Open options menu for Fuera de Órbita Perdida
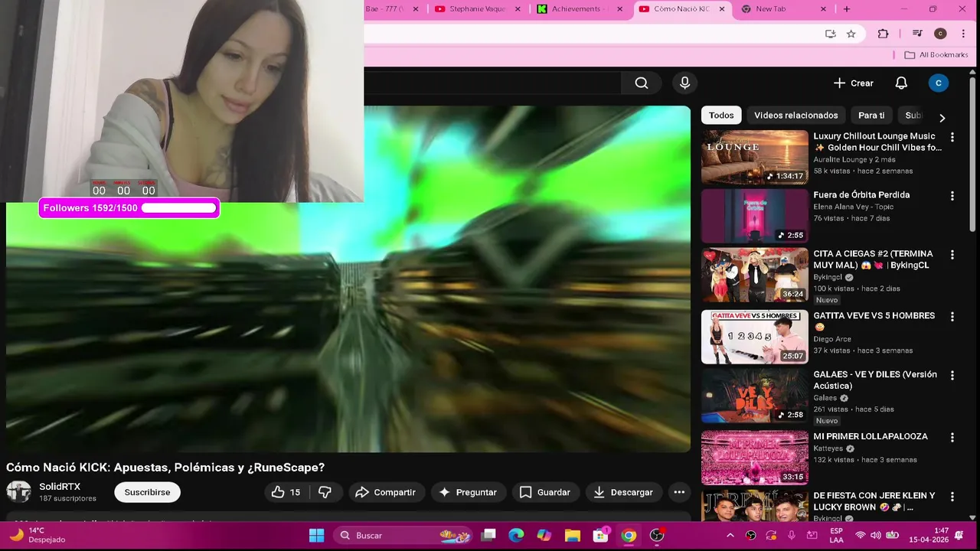 point(952,196)
